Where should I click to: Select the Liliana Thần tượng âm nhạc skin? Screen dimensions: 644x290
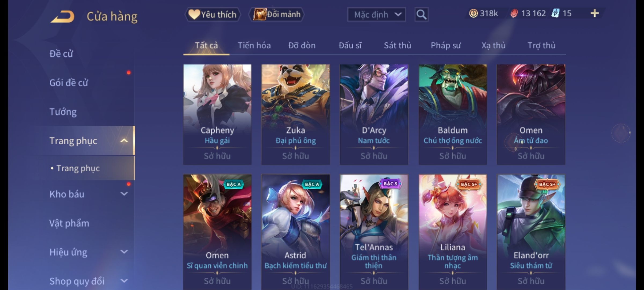coord(453,232)
